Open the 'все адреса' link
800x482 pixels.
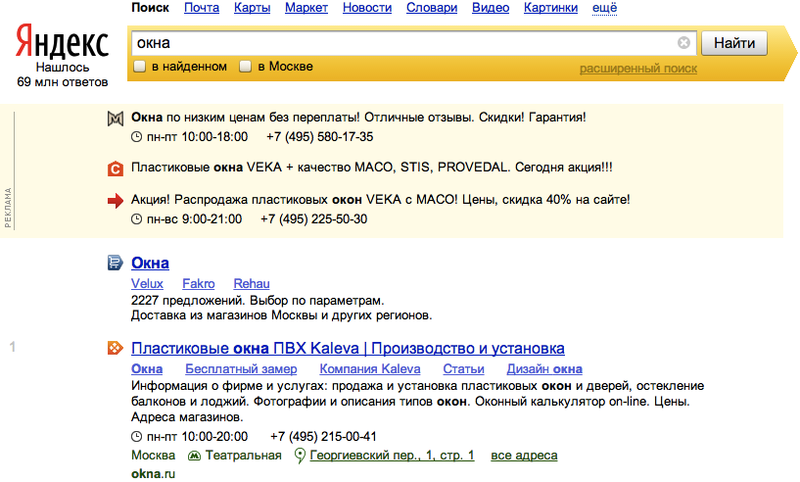point(524,455)
